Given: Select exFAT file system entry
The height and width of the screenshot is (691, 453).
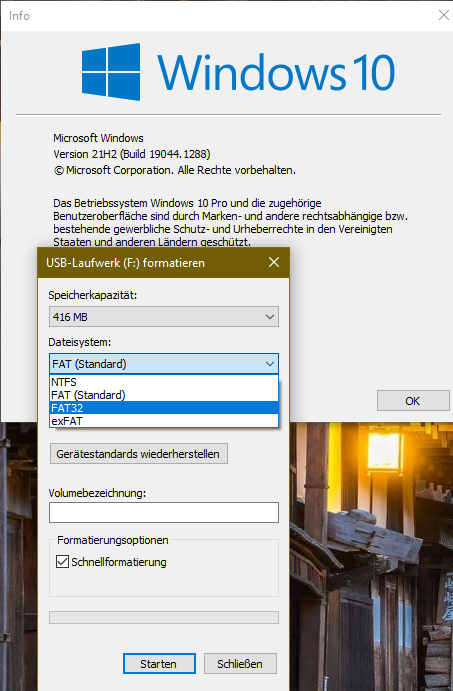Looking at the screenshot, I should point(163,420).
